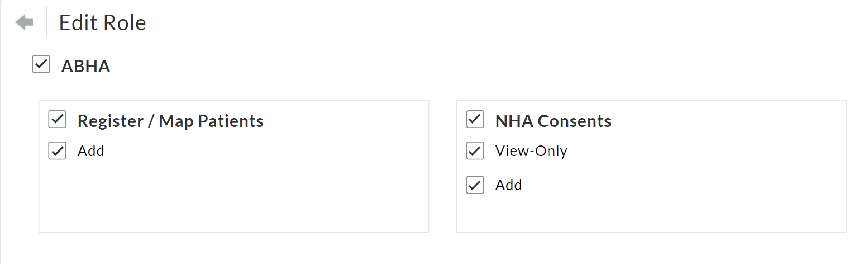Click empty space inside Register / Map Patients panel
Image resolution: width=868 pixels, height=264 pixels.
235,196
